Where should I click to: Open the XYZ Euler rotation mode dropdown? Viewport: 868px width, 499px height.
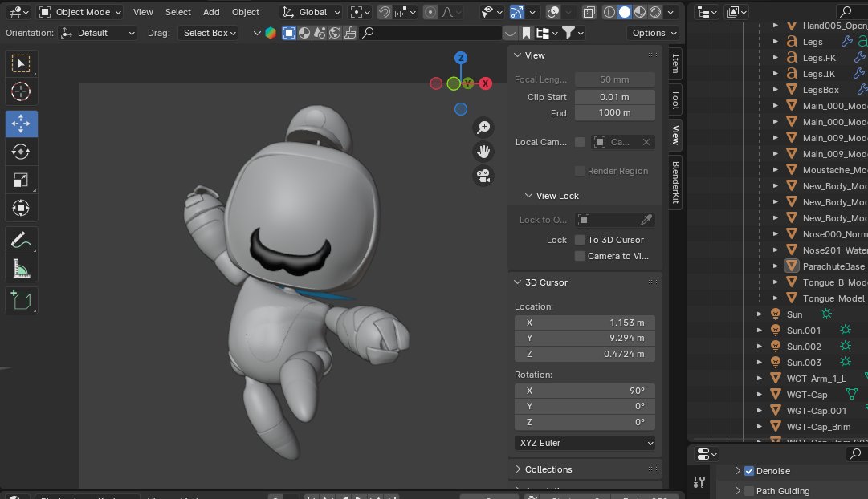pos(585,443)
